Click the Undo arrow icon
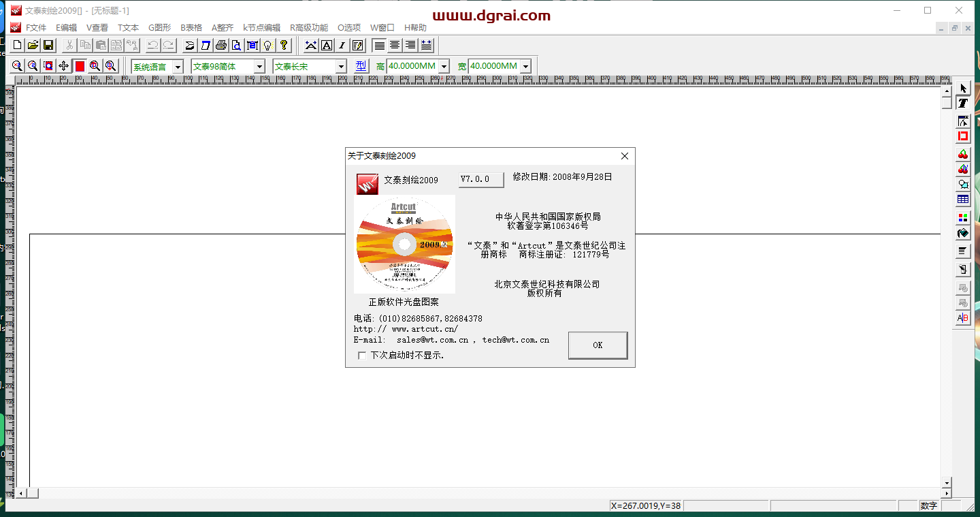The width and height of the screenshot is (980, 517). click(x=152, y=45)
